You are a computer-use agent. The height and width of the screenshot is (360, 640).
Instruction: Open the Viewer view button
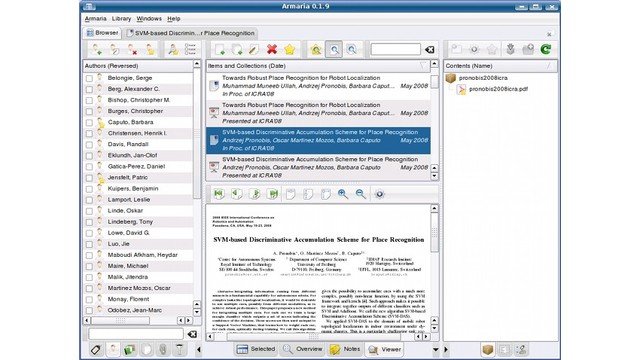[385, 349]
